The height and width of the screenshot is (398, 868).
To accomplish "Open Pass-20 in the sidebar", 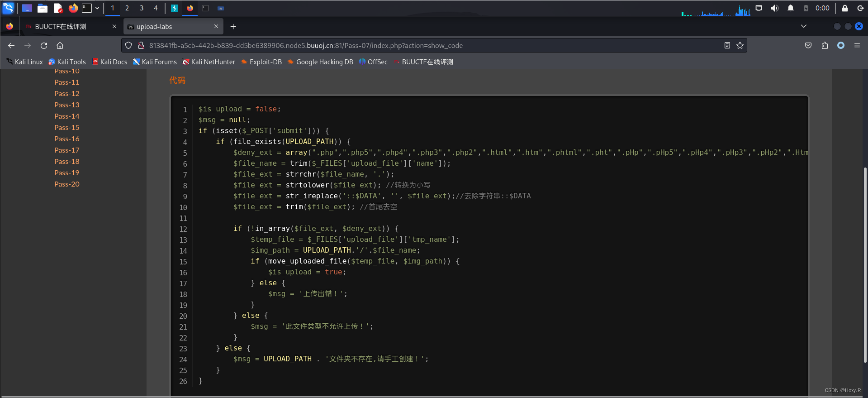I will coord(67,184).
